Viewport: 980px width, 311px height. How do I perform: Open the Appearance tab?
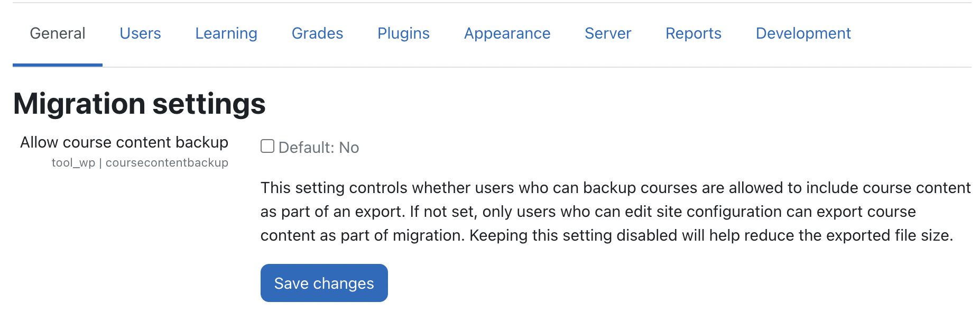tap(507, 33)
